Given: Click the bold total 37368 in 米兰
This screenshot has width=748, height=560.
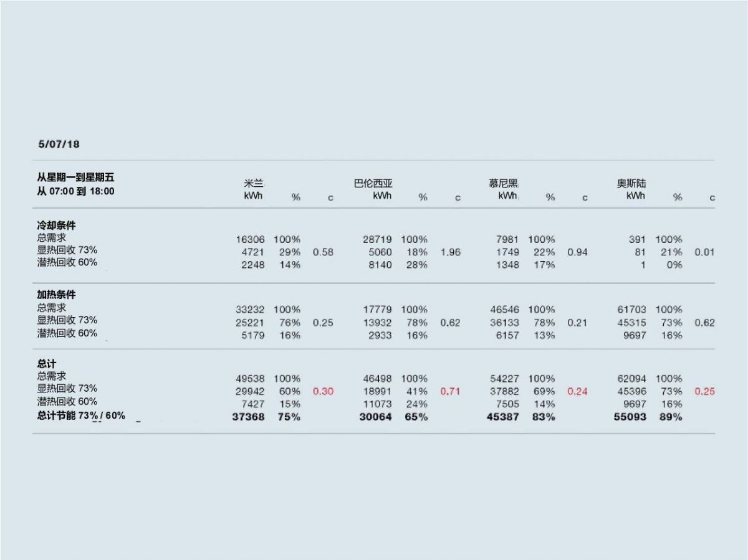Looking at the screenshot, I should (248, 417).
